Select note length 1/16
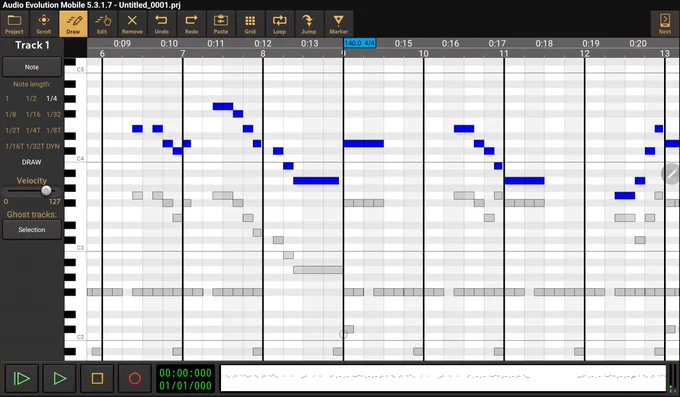 [x=33, y=115]
